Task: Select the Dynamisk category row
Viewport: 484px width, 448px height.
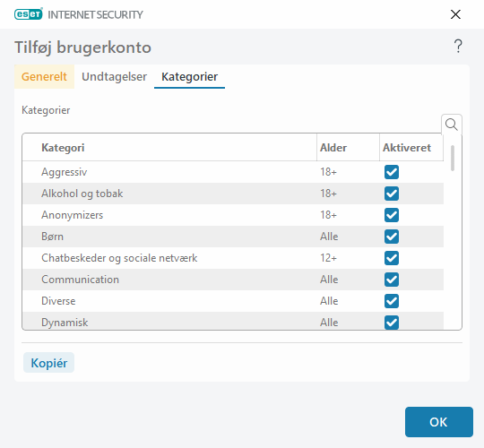Action: click(x=233, y=321)
